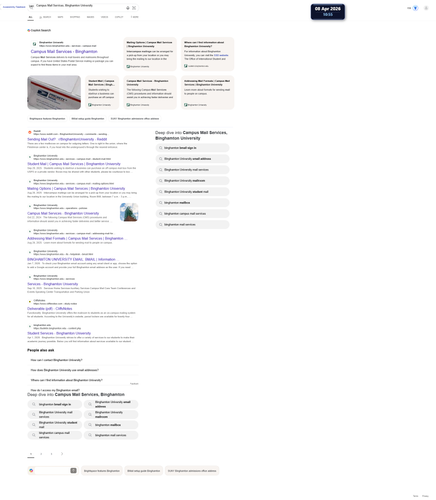Screen dimensions: 436x500
Task: Go to results page 3
Action: pyautogui.click(x=51, y=454)
